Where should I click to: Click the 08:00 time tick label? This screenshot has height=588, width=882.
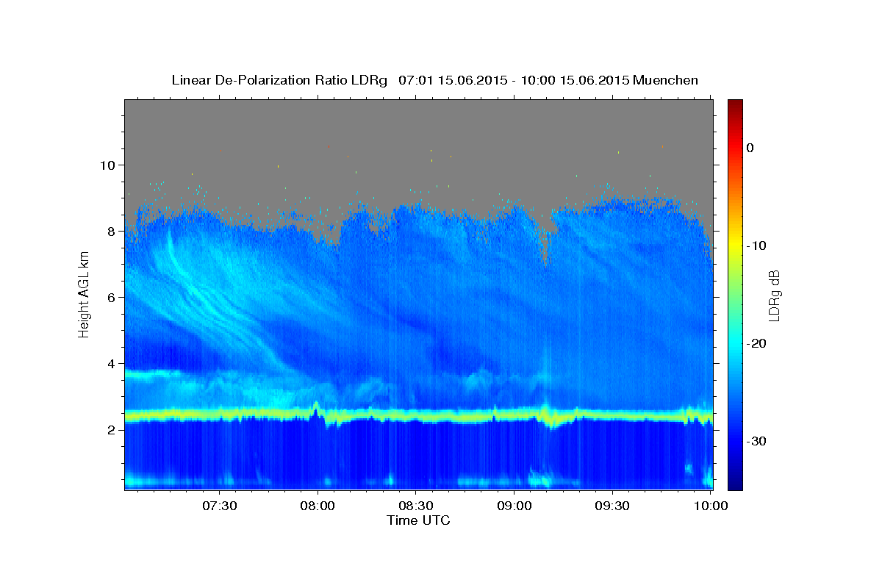pyautogui.click(x=318, y=506)
